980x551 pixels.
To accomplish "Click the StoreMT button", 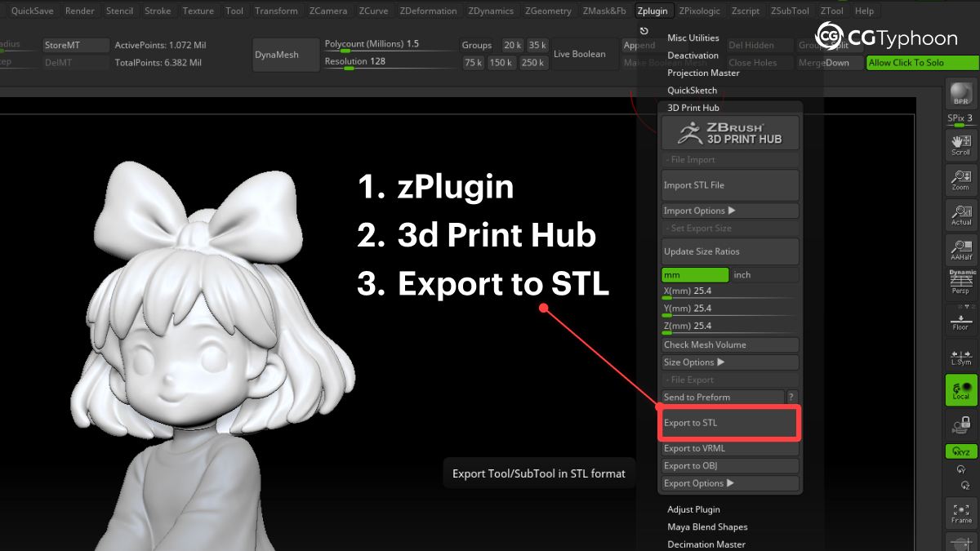I will pyautogui.click(x=76, y=46).
